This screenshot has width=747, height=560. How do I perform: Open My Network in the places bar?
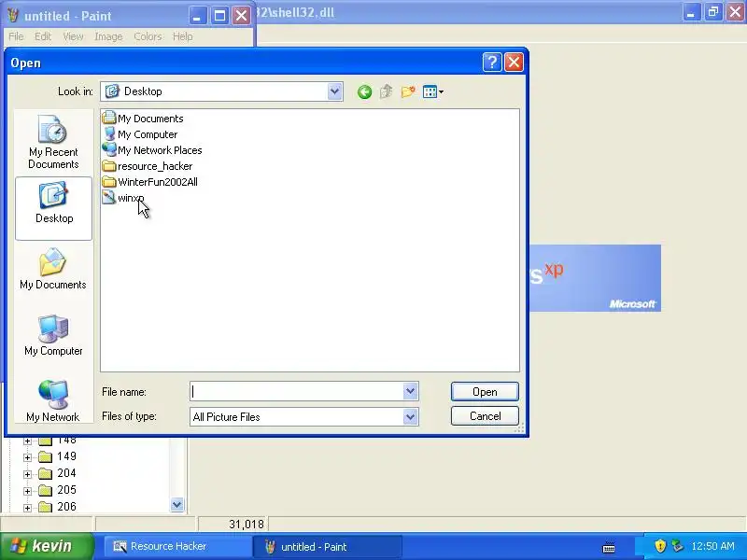53,401
